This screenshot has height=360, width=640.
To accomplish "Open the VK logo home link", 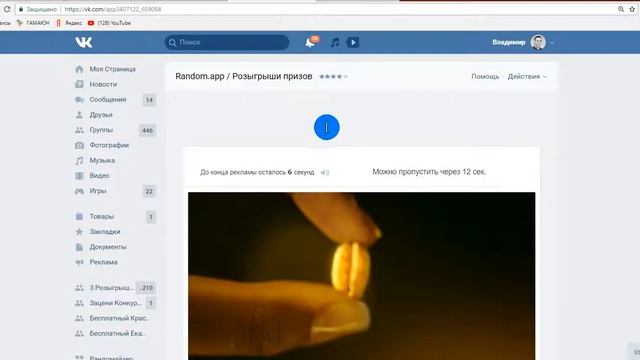I will coord(84,42).
